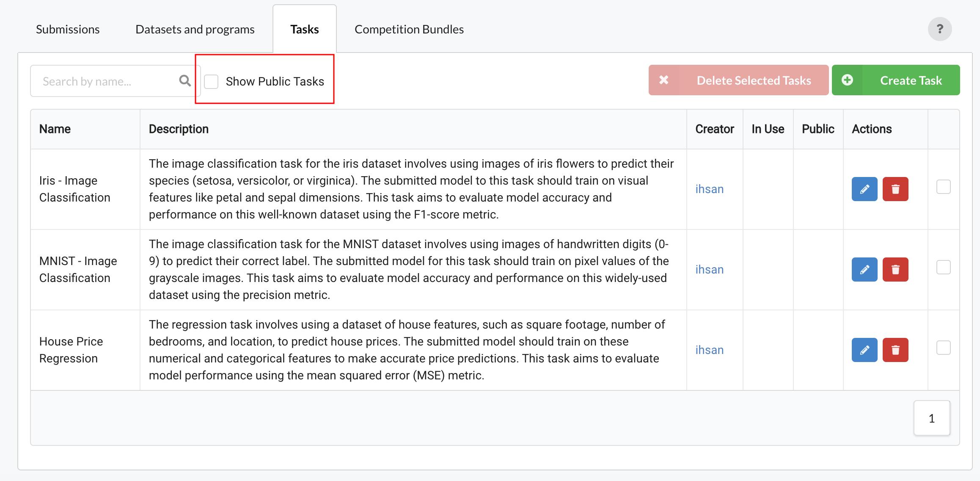Image resolution: width=980 pixels, height=481 pixels.
Task: Delete the House Price Regression task
Action: [895, 350]
